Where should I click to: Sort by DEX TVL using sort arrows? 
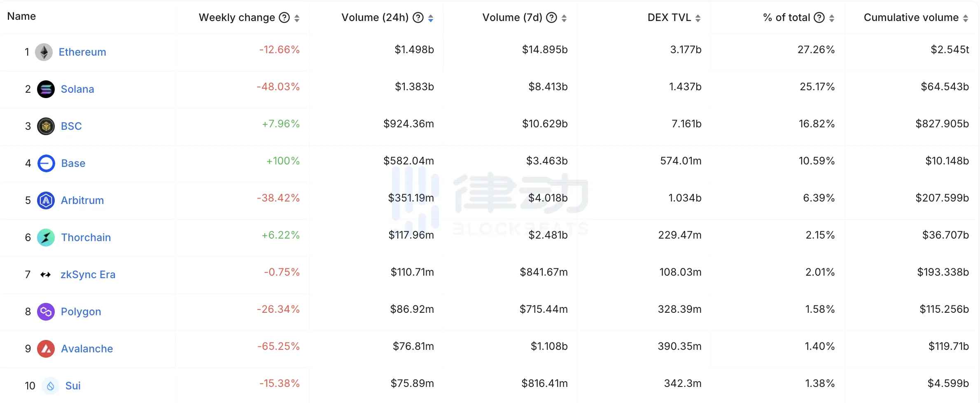click(698, 18)
